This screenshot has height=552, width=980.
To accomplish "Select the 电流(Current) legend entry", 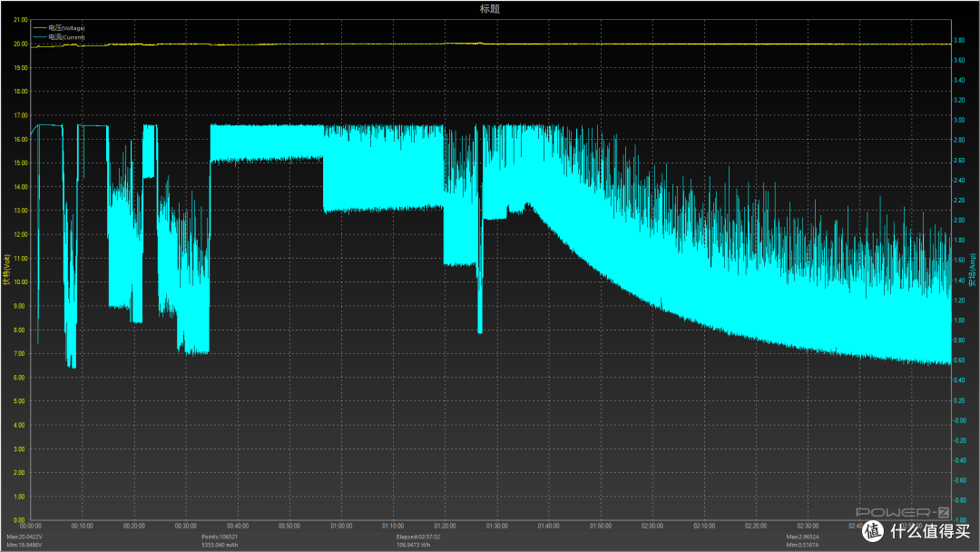I will click(59, 37).
